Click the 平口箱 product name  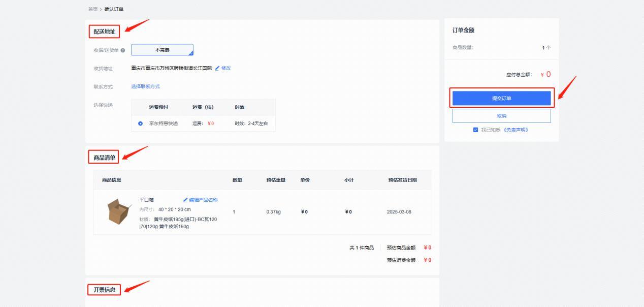(x=146, y=200)
